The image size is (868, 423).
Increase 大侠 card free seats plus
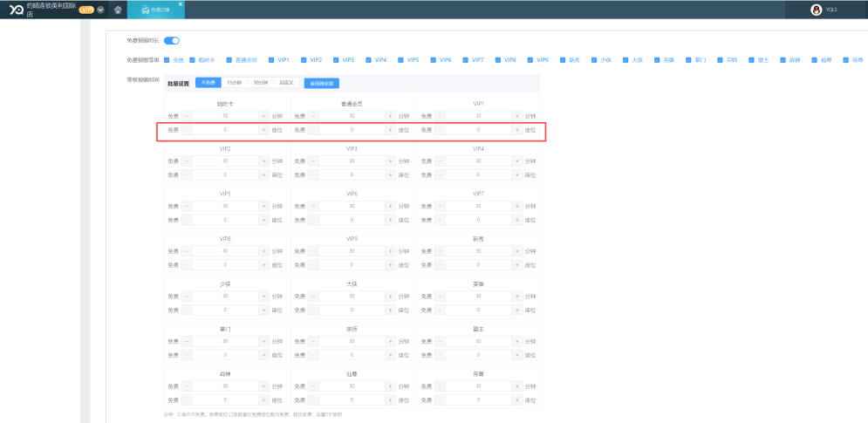coord(391,310)
